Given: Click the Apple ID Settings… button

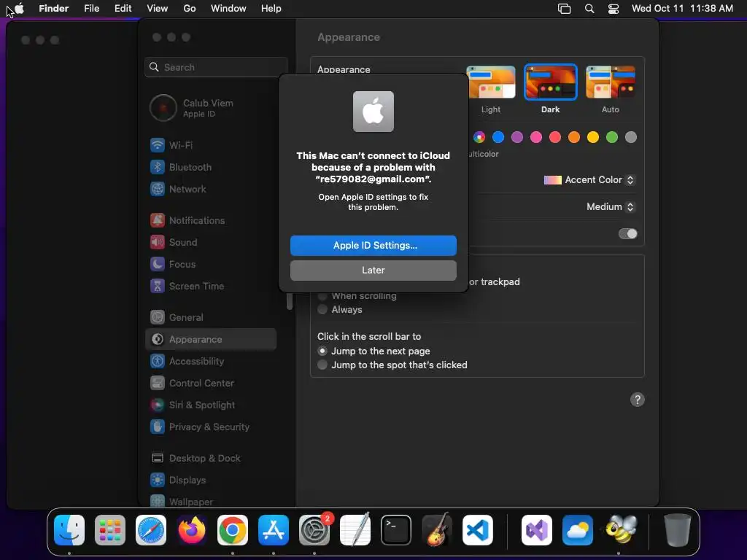Looking at the screenshot, I should 373,246.
